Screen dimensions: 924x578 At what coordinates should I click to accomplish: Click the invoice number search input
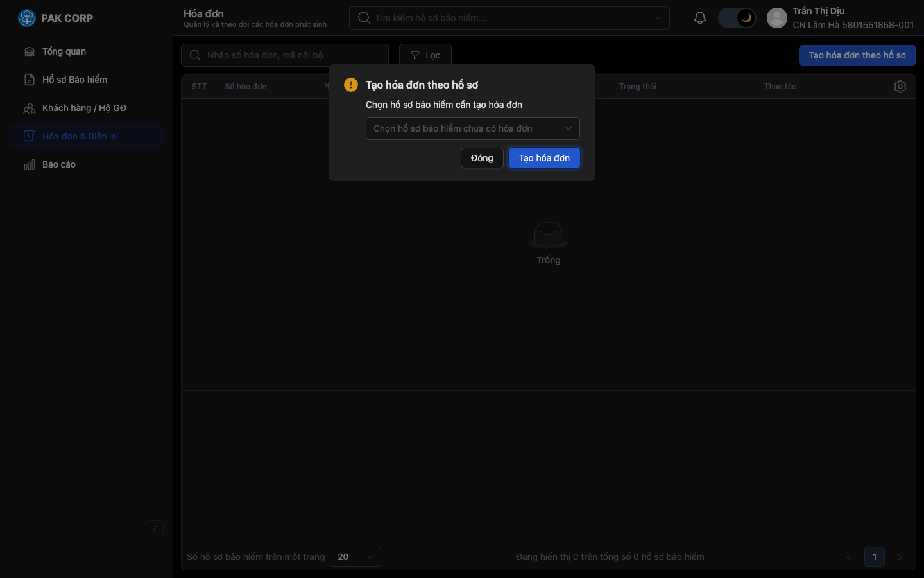285,55
